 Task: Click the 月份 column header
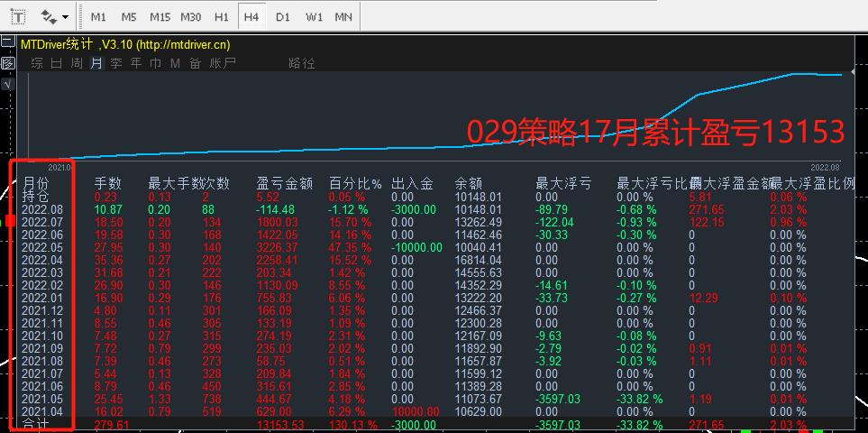pos(37,183)
